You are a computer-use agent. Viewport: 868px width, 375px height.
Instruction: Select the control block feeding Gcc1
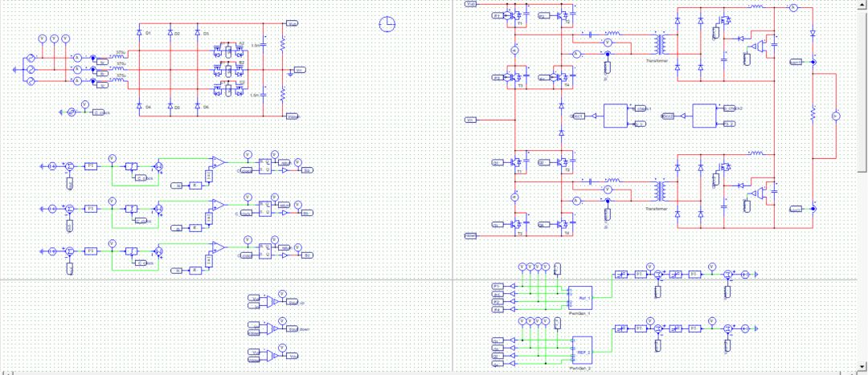click(615, 116)
